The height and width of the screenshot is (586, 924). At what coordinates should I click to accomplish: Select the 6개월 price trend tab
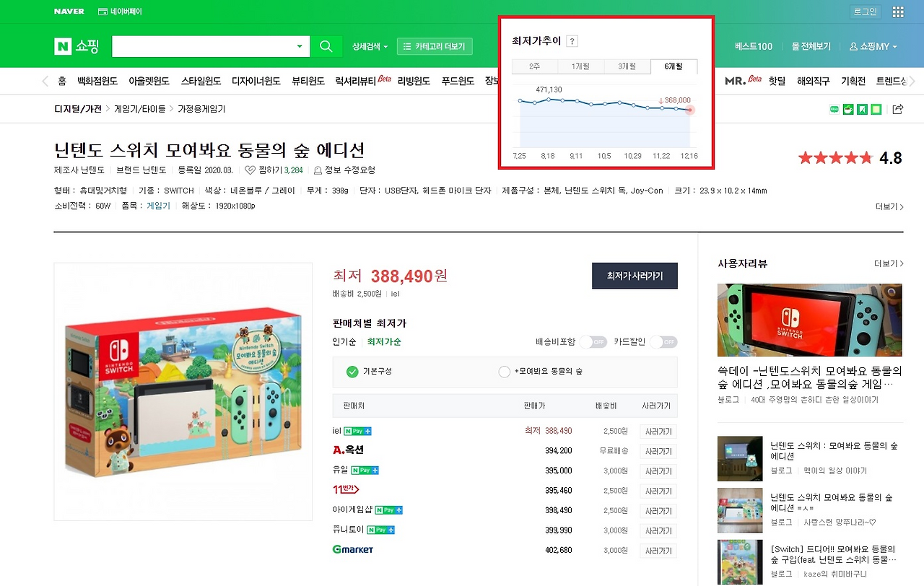click(x=674, y=66)
